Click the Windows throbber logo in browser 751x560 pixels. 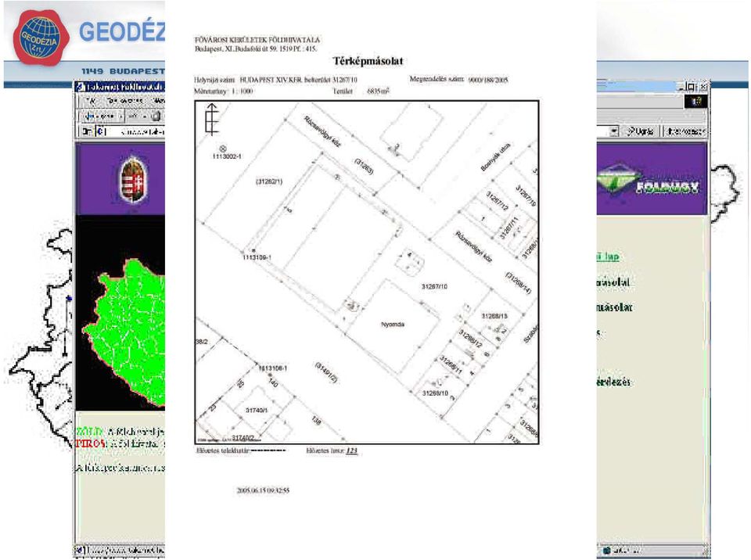pyautogui.click(x=696, y=101)
